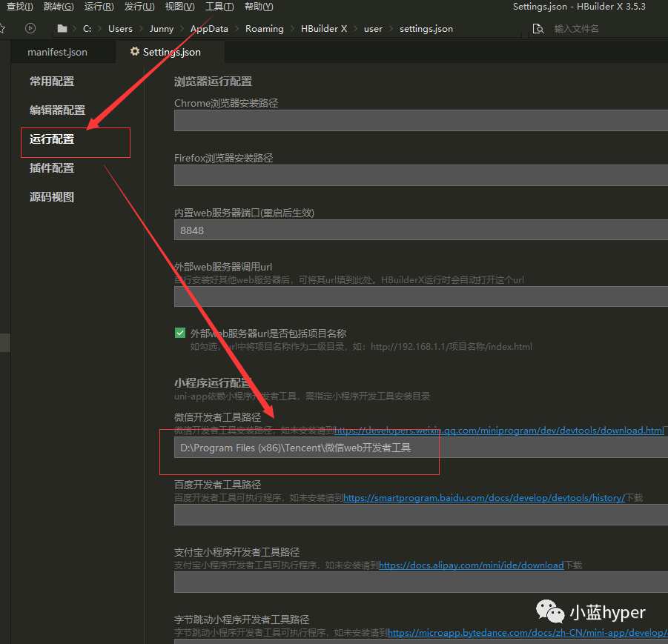The height and width of the screenshot is (644, 668).
Task: Click the bookmark star icon in toolbar
Action: (x=2, y=28)
